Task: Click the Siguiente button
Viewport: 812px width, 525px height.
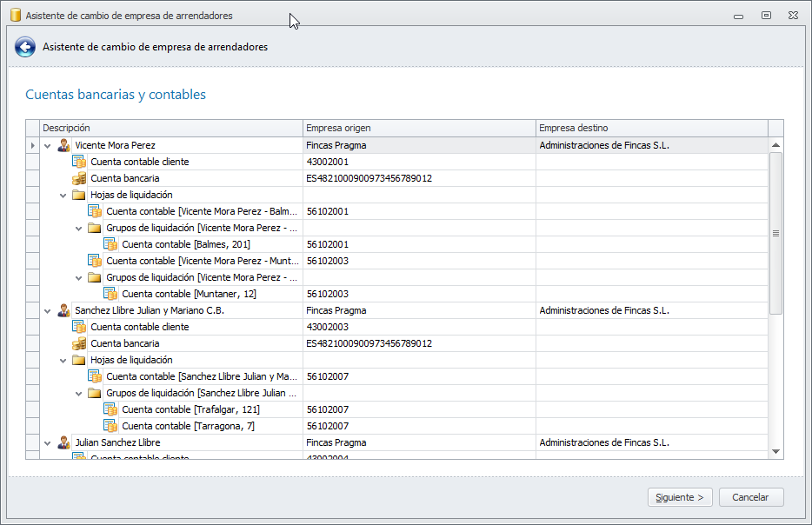Action: [x=680, y=497]
